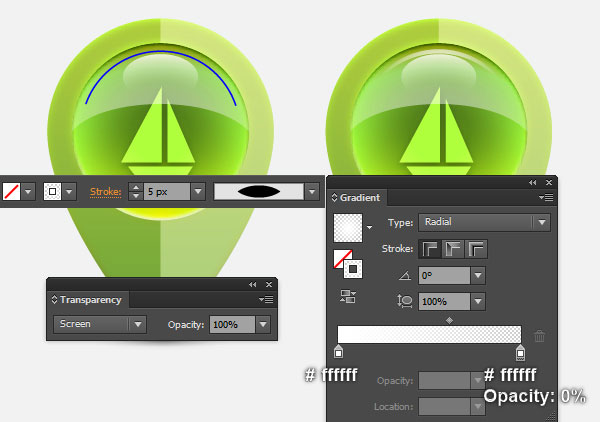Apply gradient across stroke button
Viewport: 600px width, 422px height.
tap(476, 249)
